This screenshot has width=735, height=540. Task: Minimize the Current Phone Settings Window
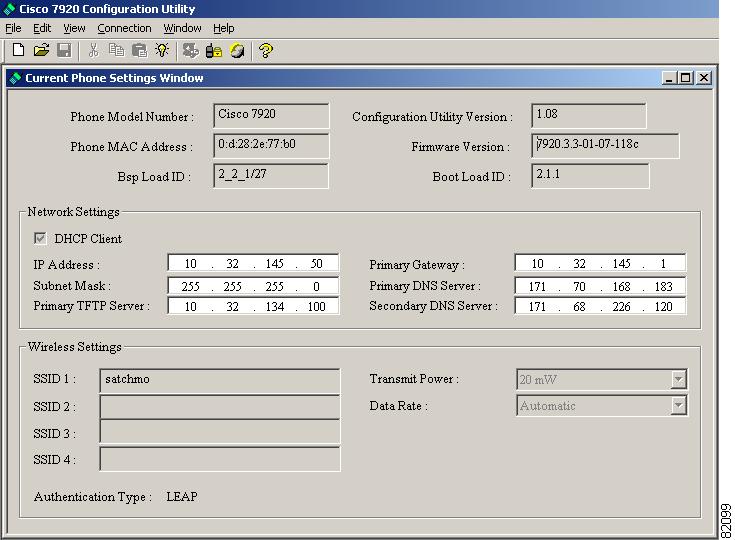click(x=668, y=78)
